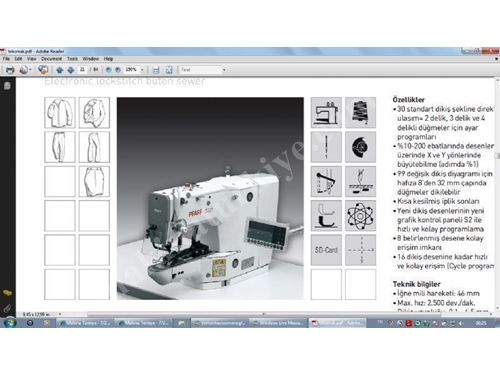Viewport: 500px width, 375px height.
Task: Click the skirt garment sketch
Action: point(94,181)
